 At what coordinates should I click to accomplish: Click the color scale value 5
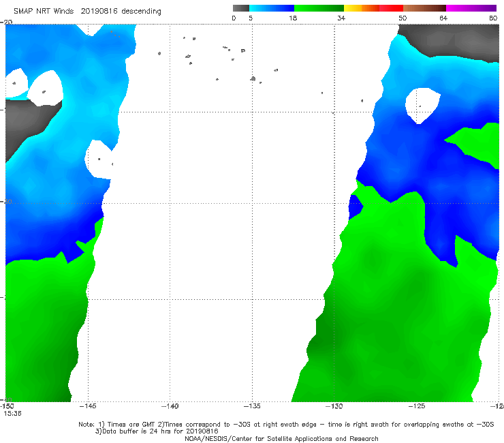[251, 18]
